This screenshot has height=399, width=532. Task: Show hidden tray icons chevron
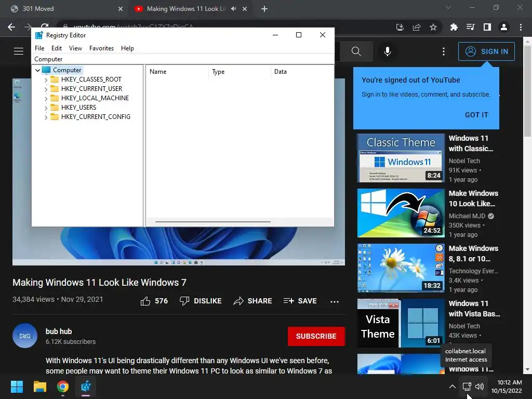(x=453, y=387)
